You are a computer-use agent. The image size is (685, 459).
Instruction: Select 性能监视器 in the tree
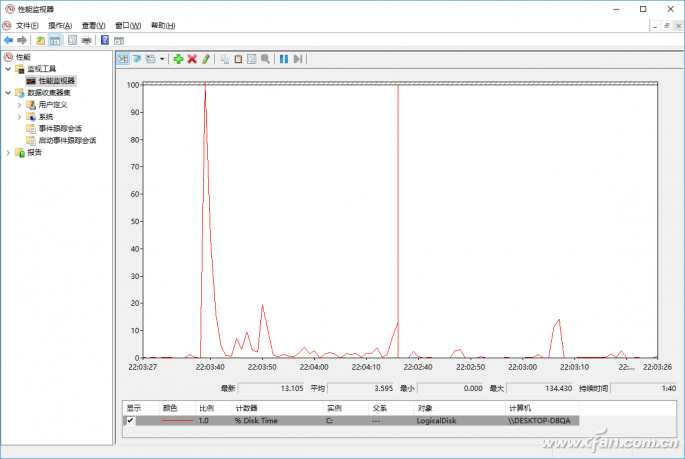click(56, 80)
